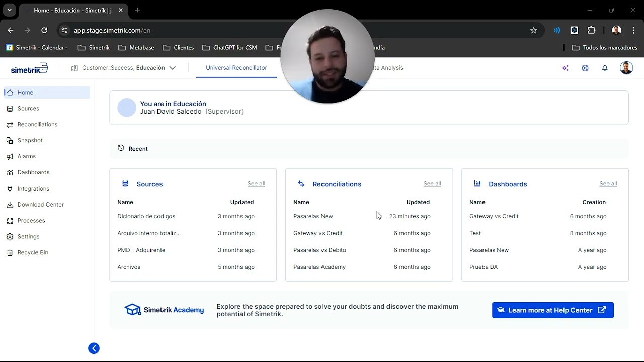The image size is (644, 362).
Task: Click the Reconciliations card arrows icon
Action: tap(301, 184)
